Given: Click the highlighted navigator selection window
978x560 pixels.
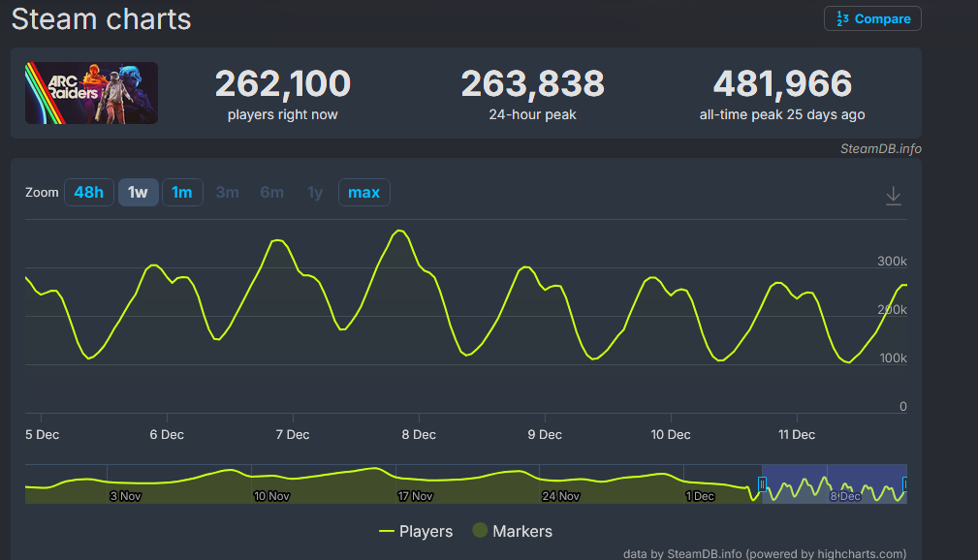Looking at the screenshot, I should (835, 483).
